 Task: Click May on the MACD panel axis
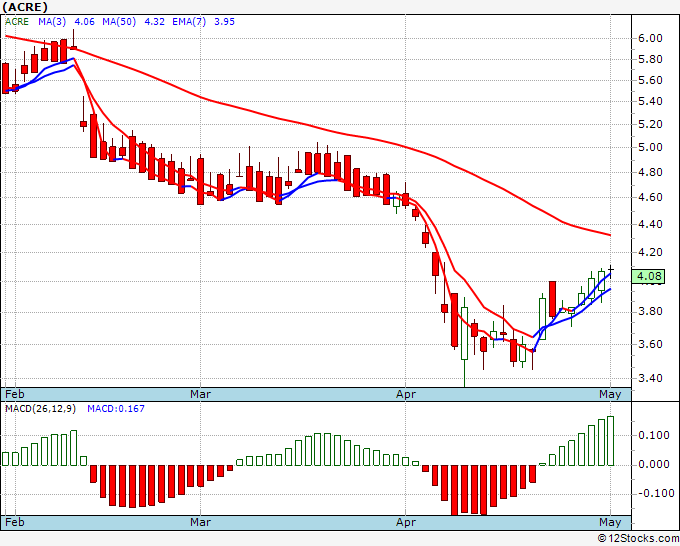610,522
